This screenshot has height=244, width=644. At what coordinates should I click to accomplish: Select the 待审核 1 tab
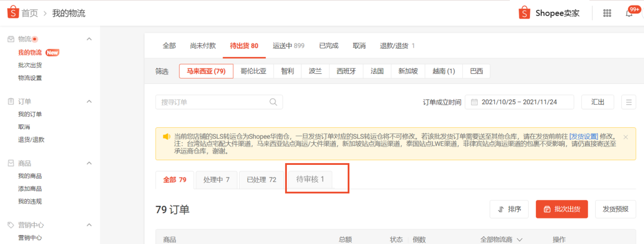coord(310,179)
